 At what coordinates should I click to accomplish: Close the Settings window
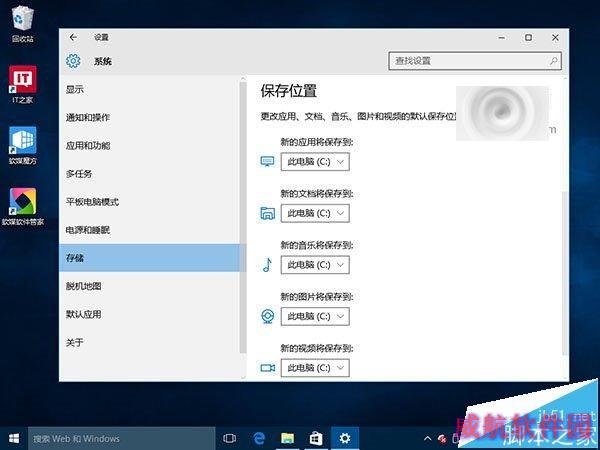(x=555, y=38)
